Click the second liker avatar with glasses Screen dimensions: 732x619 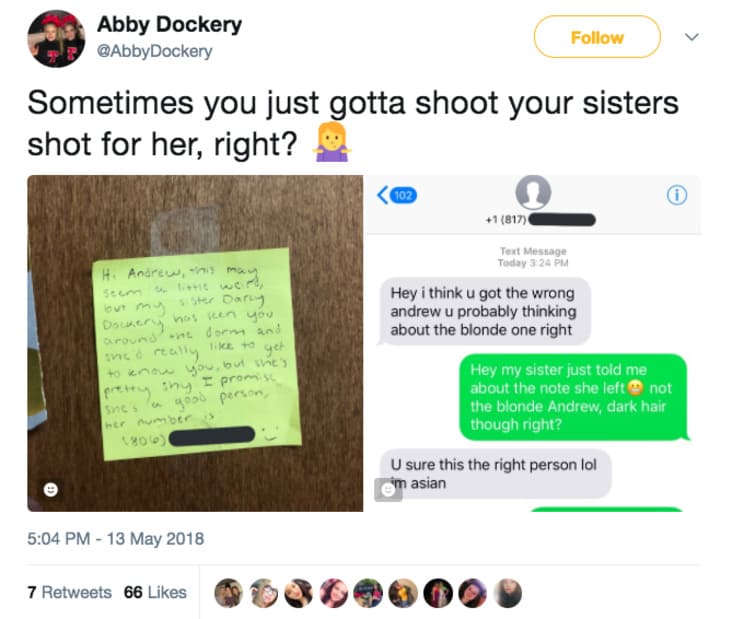(x=264, y=593)
